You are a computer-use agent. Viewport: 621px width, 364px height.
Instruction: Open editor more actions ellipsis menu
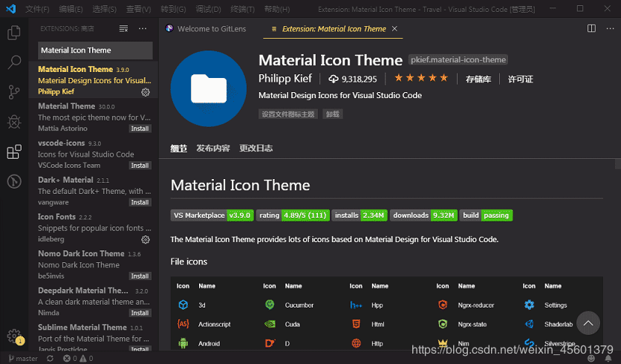(x=608, y=28)
